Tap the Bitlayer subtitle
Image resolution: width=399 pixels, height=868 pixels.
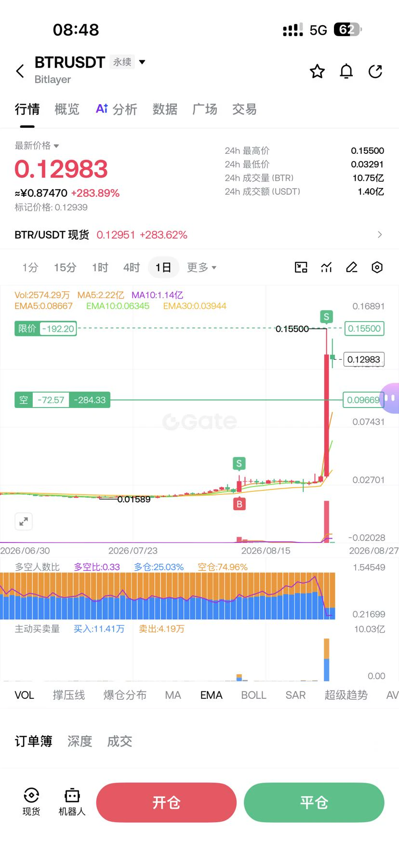coord(53,79)
